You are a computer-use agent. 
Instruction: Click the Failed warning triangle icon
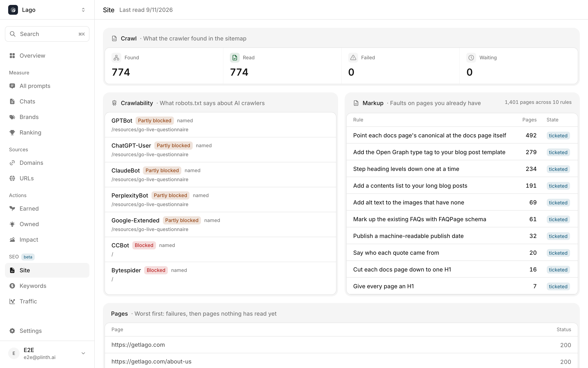pyautogui.click(x=353, y=58)
